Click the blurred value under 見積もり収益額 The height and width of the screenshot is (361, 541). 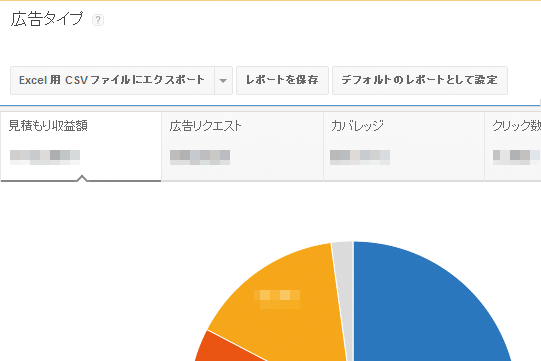coord(45,157)
